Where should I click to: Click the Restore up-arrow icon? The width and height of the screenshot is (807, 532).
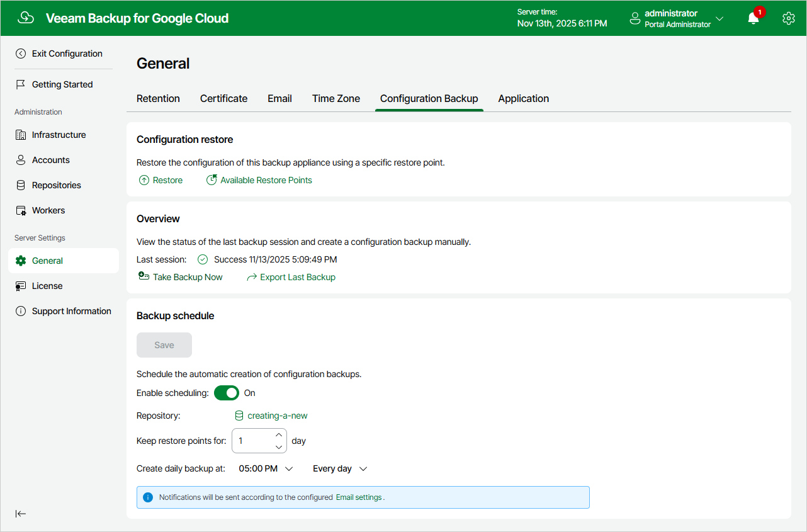point(144,180)
